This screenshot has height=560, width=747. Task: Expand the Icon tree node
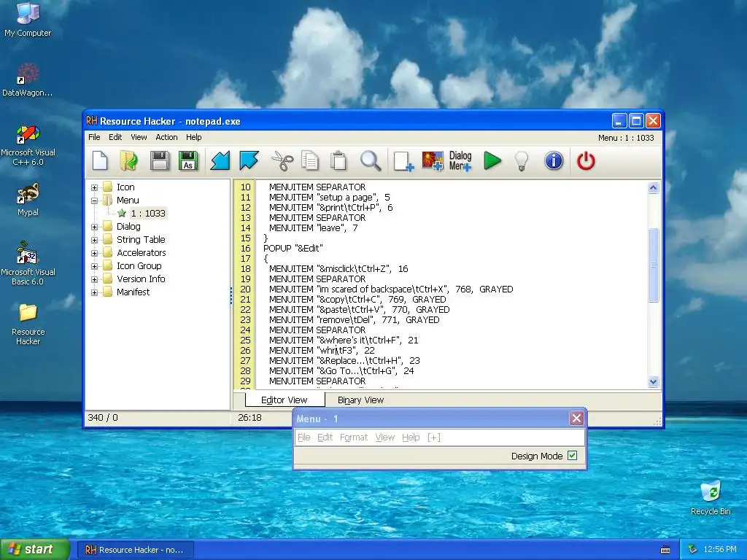(x=94, y=187)
